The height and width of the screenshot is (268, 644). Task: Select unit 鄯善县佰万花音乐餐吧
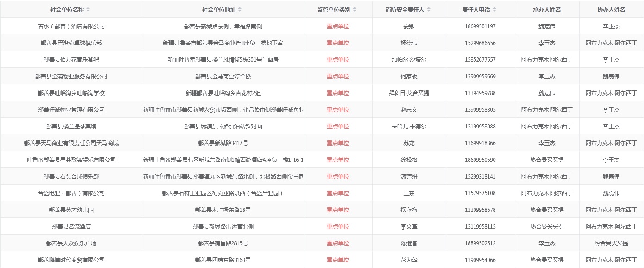pyautogui.click(x=71, y=60)
